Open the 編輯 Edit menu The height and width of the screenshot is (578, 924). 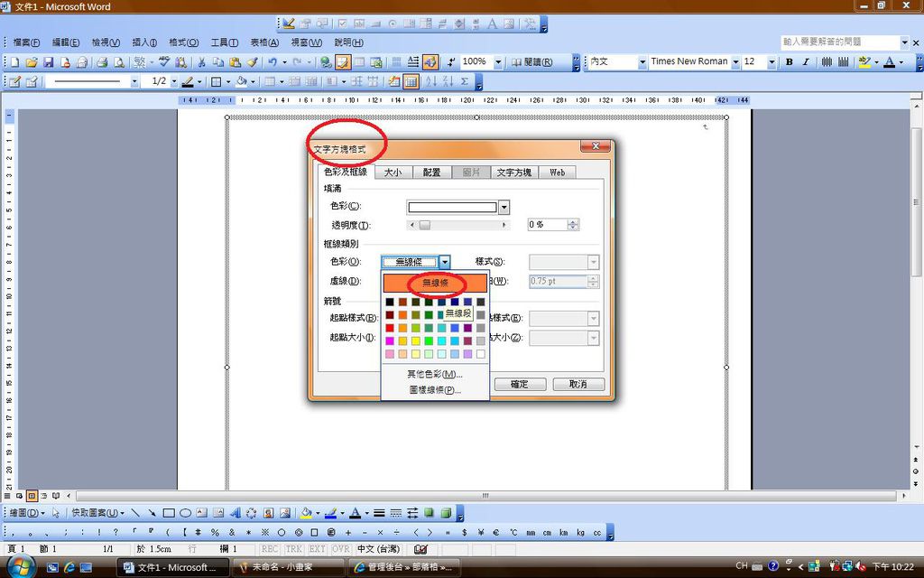(x=65, y=42)
